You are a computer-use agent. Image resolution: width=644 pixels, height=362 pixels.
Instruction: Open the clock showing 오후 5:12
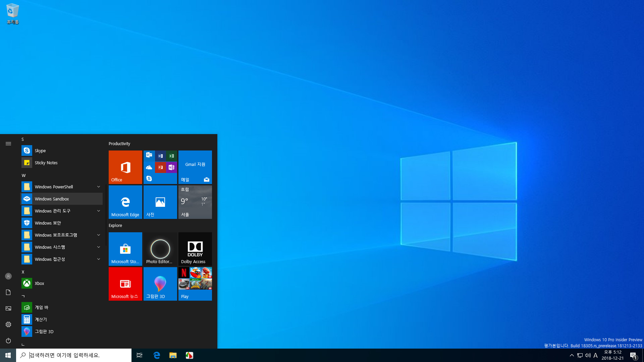613,355
